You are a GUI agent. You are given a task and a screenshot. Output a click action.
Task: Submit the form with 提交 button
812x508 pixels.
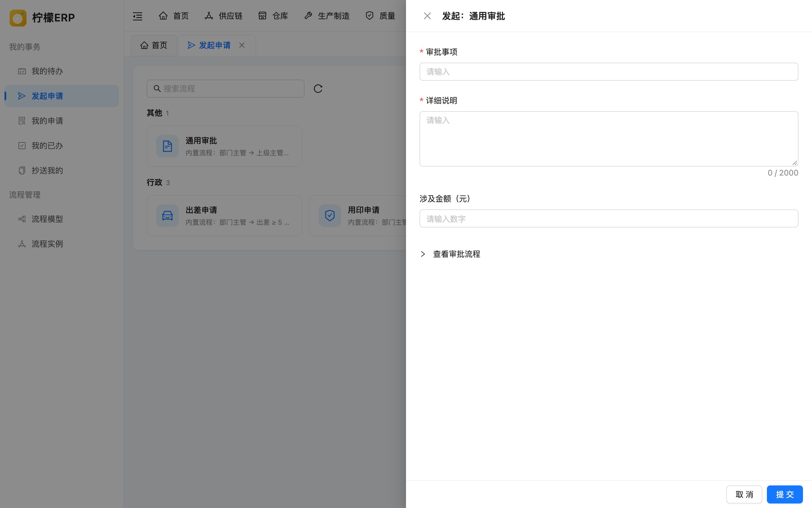(x=784, y=494)
